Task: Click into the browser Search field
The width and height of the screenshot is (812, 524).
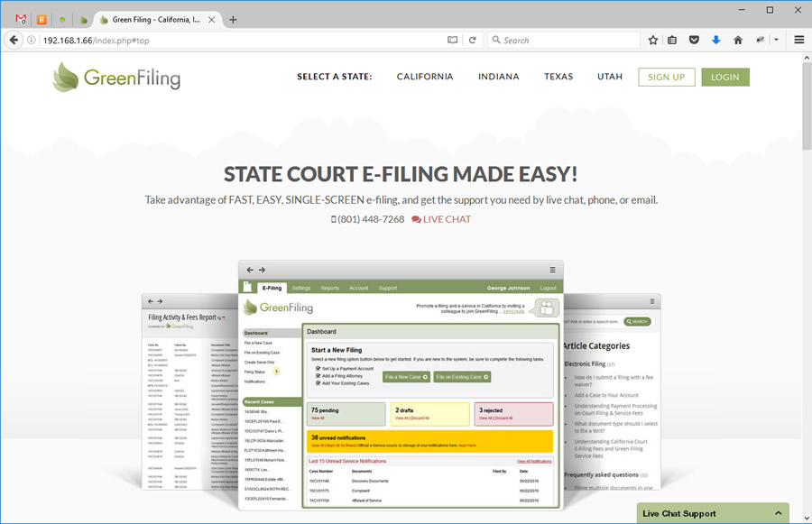Action: click(x=563, y=40)
